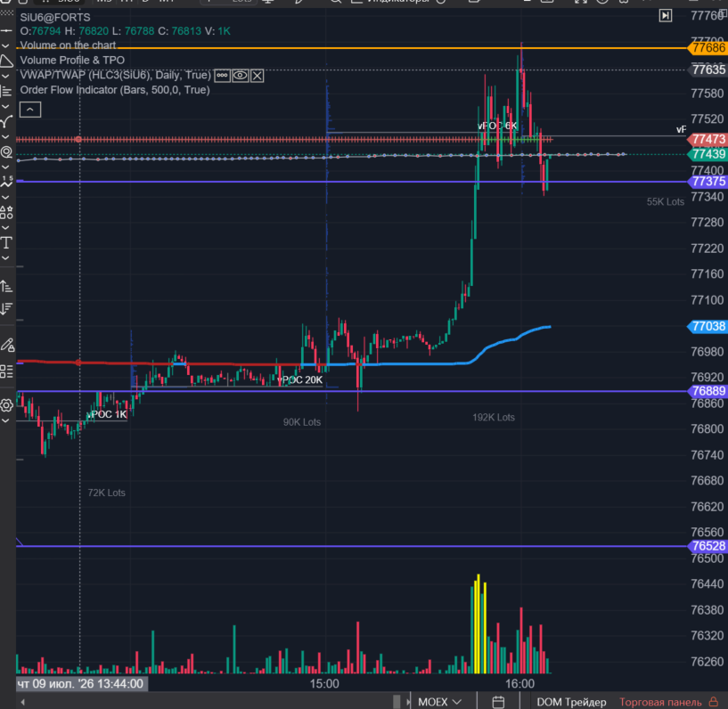Viewport: 728px width, 709px height.
Task: Click the orange 77686 price label
Action: (x=708, y=48)
